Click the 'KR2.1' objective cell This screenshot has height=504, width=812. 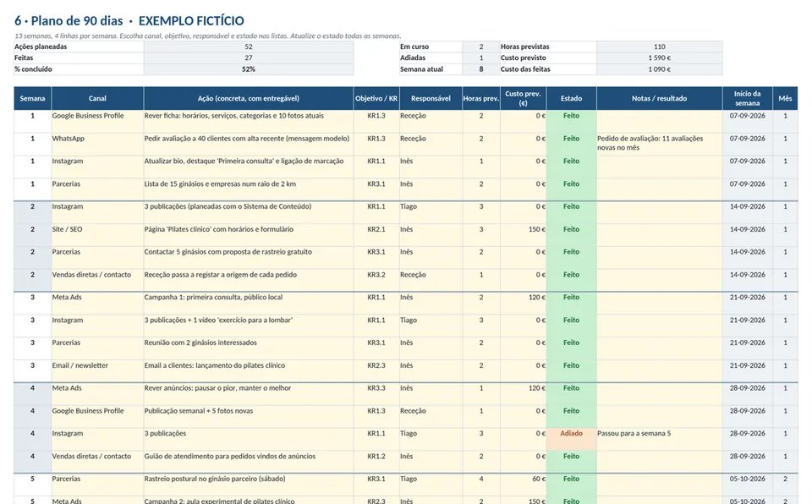[x=376, y=234]
